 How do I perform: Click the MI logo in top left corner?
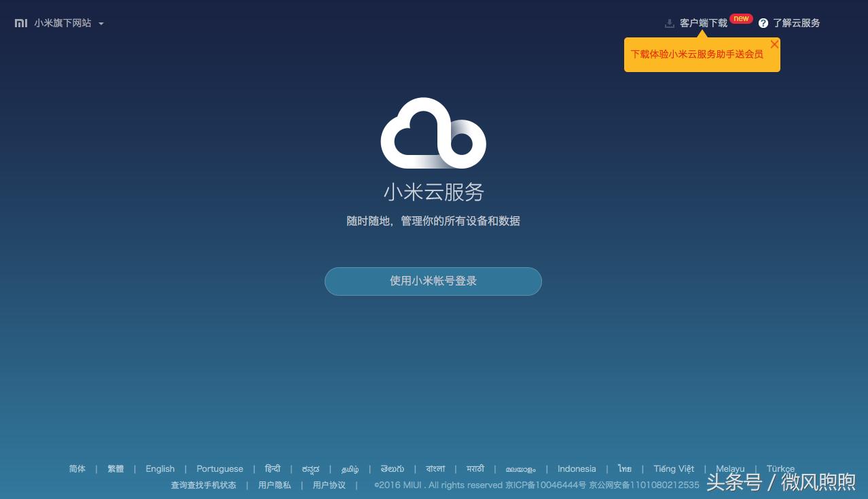pos(21,22)
